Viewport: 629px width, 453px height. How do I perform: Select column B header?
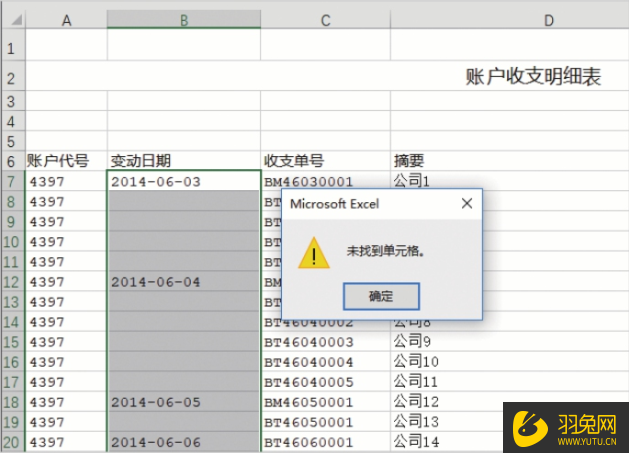coord(184,20)
